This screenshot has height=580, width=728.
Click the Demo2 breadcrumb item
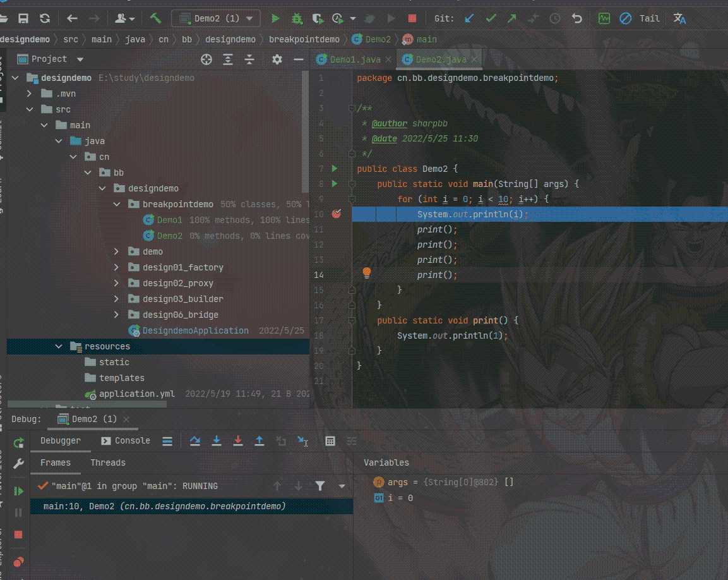point(371,40)
